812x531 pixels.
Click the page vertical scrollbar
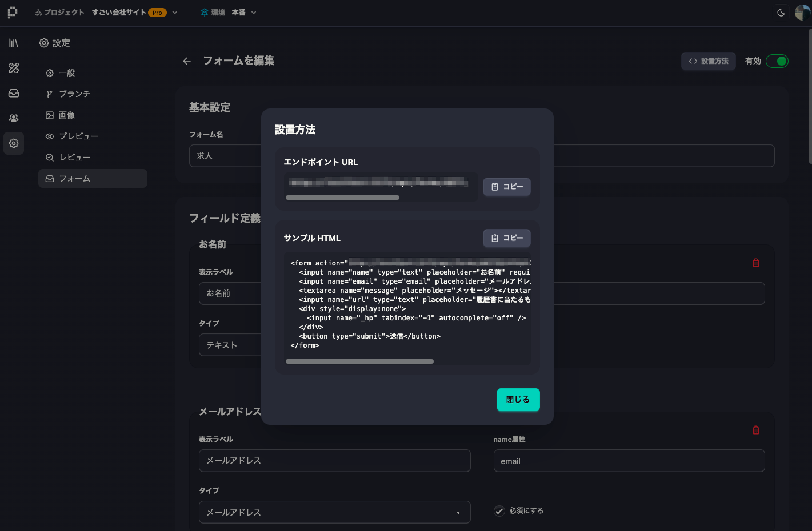(809, 95)
